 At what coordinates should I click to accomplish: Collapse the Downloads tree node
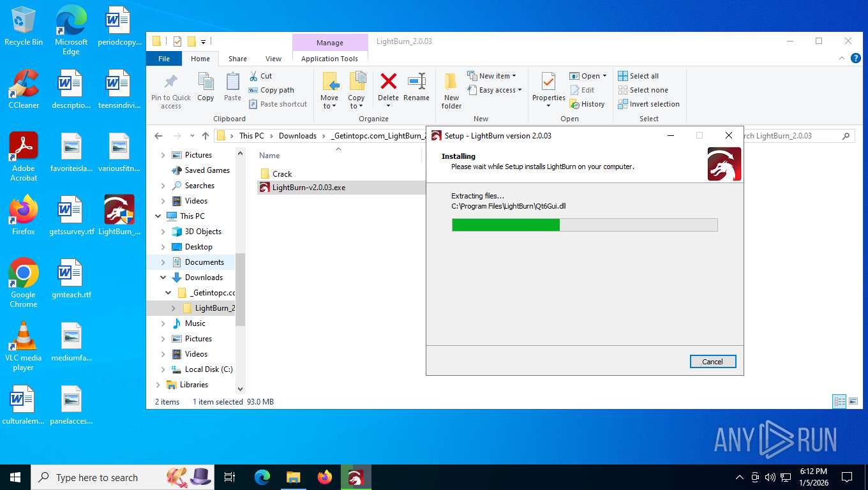pyautogui.click(x=163, y=278)
